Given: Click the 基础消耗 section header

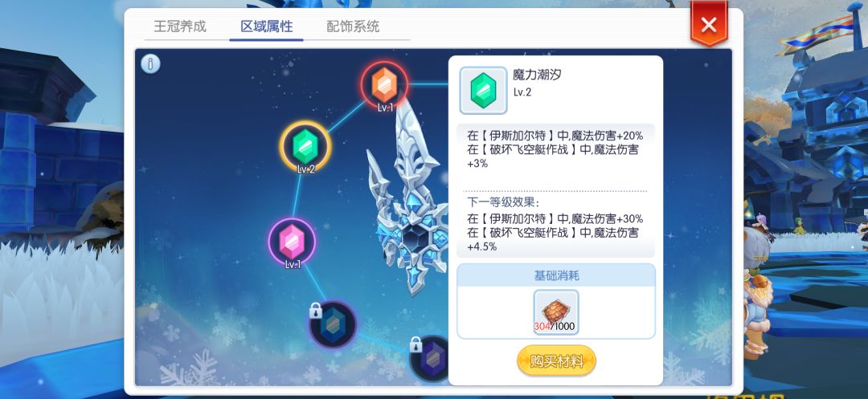Looking at the screenshot, I should tap(556, 275).
